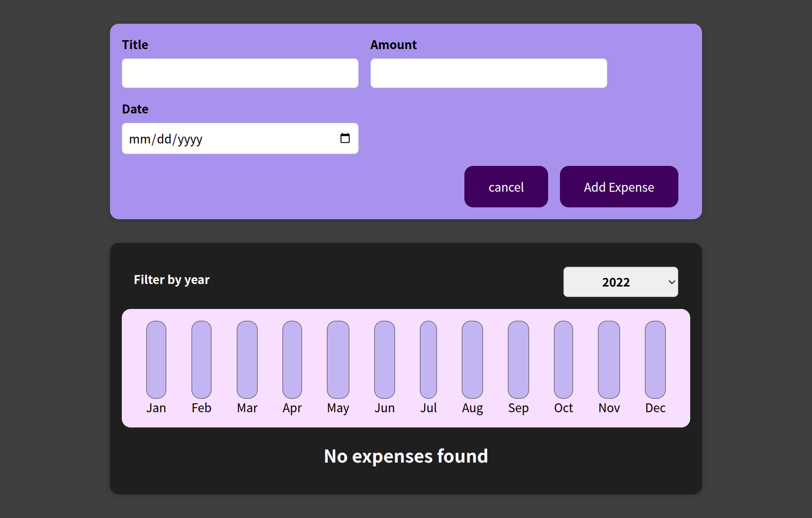
Task: Open the date picker calendar icon
Action: [x=346, y=138]
